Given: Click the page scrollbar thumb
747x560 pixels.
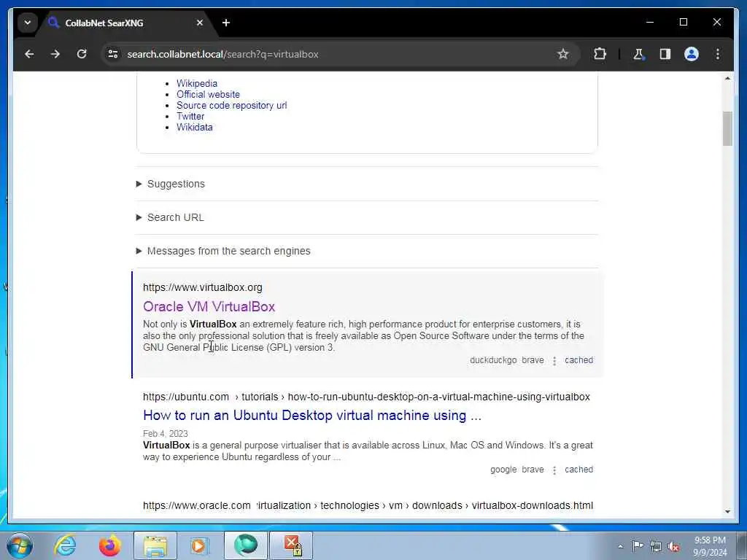Looking at the screenshot, I should (x=727, y=128).
